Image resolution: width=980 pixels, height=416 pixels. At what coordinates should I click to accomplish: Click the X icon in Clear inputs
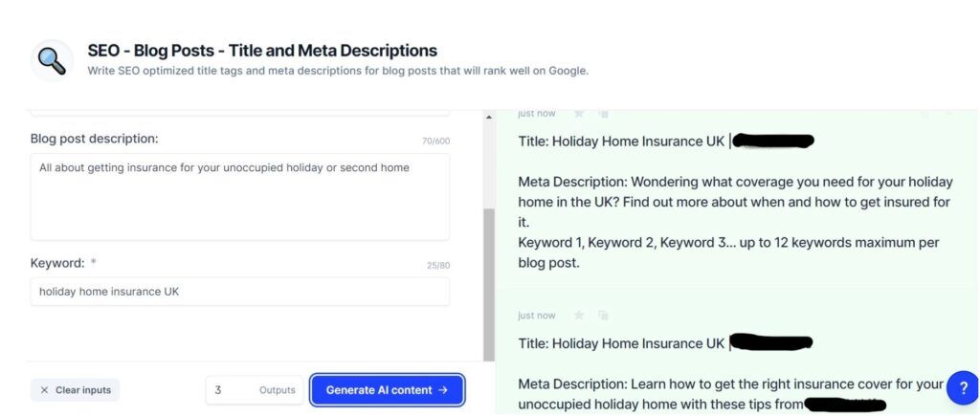(x=44, y=390)
